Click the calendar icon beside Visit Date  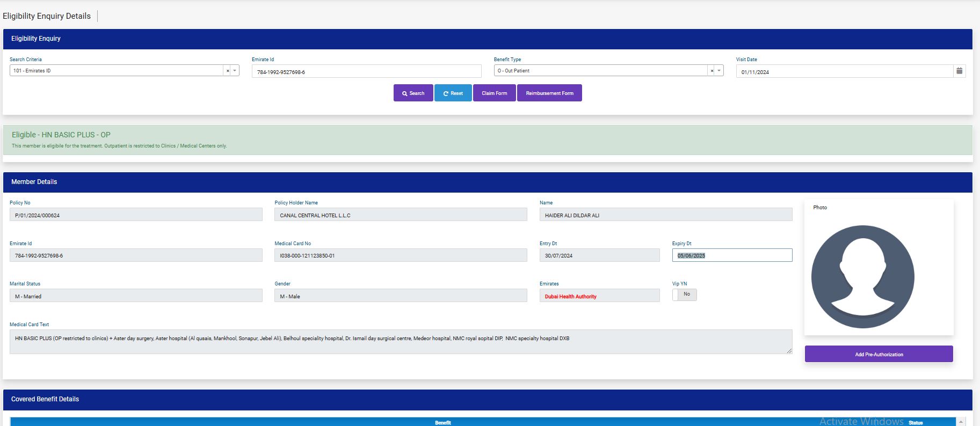click(959, 71)
